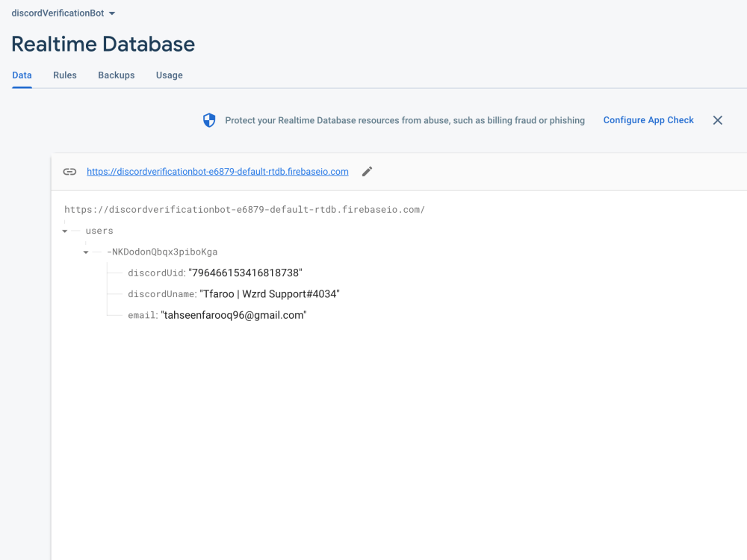The height and width of the screenshot is (560, 747).
Task: Click the link icon beside the database URL
Action: tap(69, 172)
